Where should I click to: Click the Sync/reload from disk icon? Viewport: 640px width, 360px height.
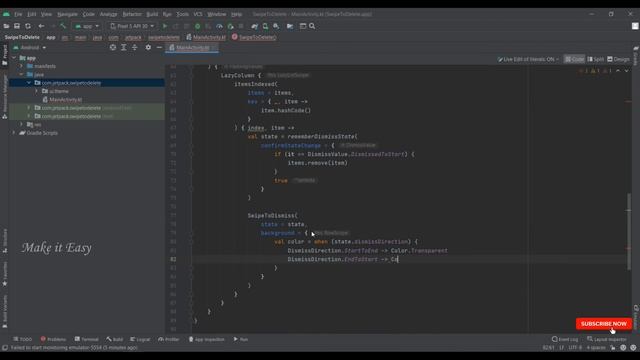[x=28, y=26]
